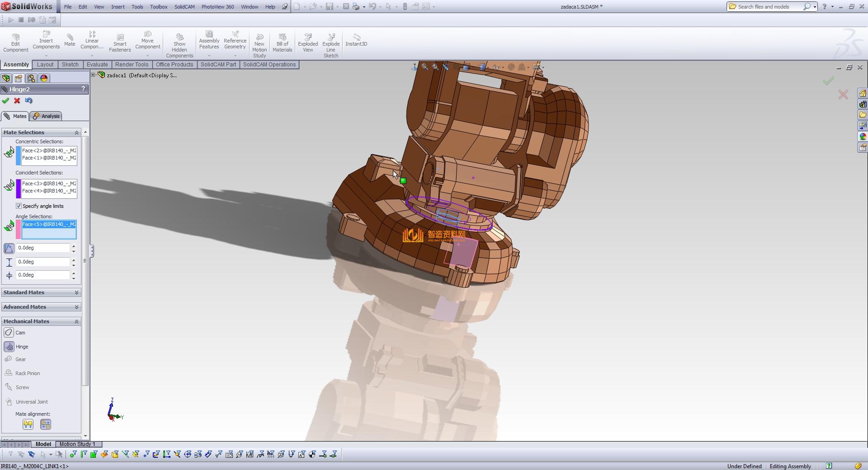
Task: Accept the Hinge2 mate with green checkmark
Action: (x=6, y=101)
